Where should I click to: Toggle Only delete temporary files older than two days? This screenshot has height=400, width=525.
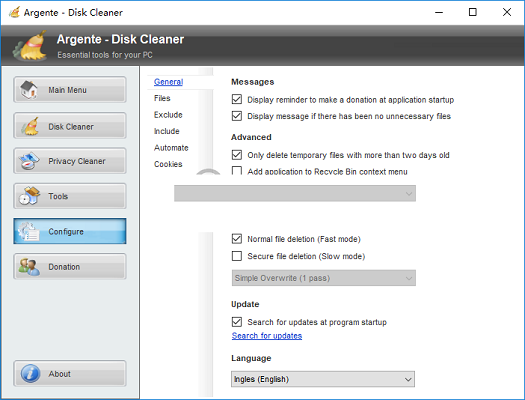pos(237,155)
